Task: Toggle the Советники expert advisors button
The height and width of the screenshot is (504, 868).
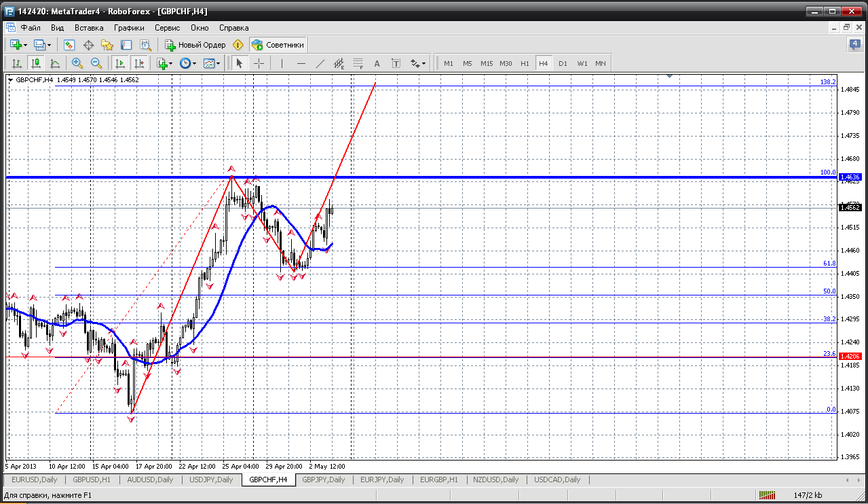Action: (278, 45)
